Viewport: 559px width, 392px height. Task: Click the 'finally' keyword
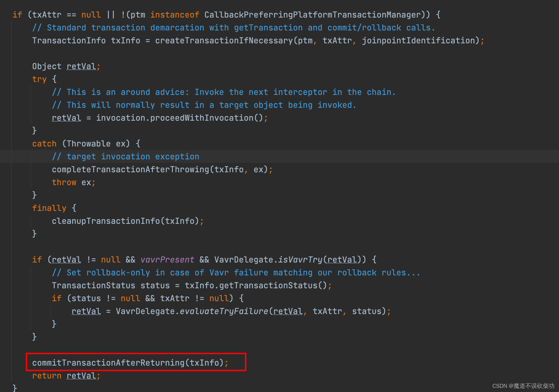(49, 208)
